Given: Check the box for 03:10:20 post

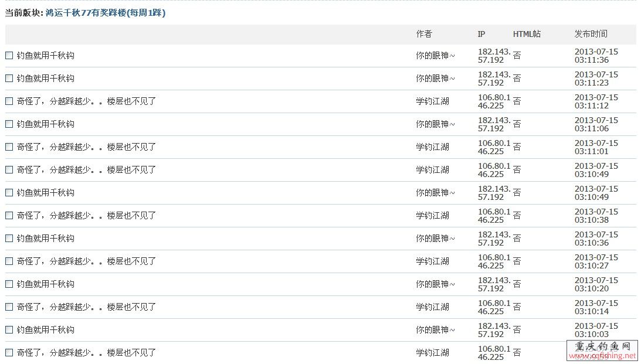Looking at the screenshot, I should tap(9, 284).
